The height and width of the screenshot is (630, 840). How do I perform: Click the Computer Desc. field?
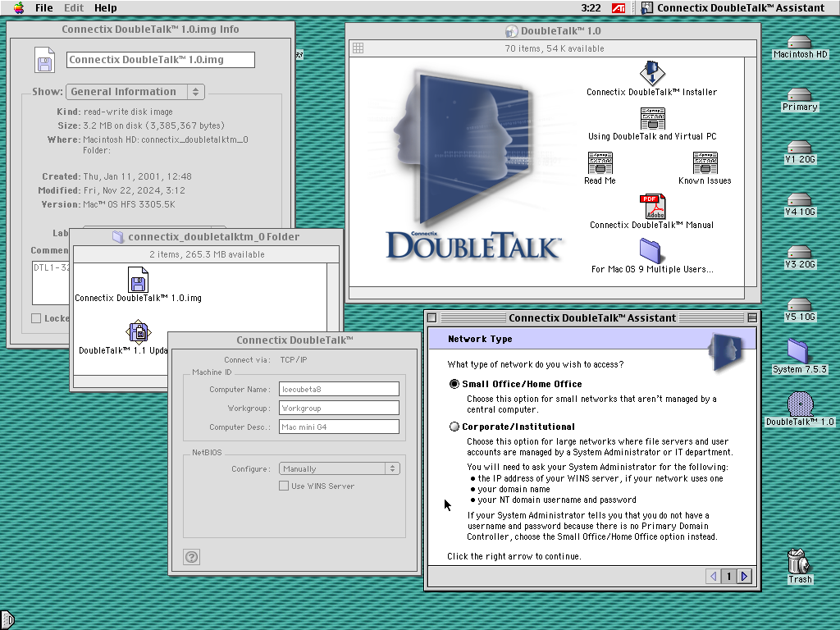click(339, 427)
